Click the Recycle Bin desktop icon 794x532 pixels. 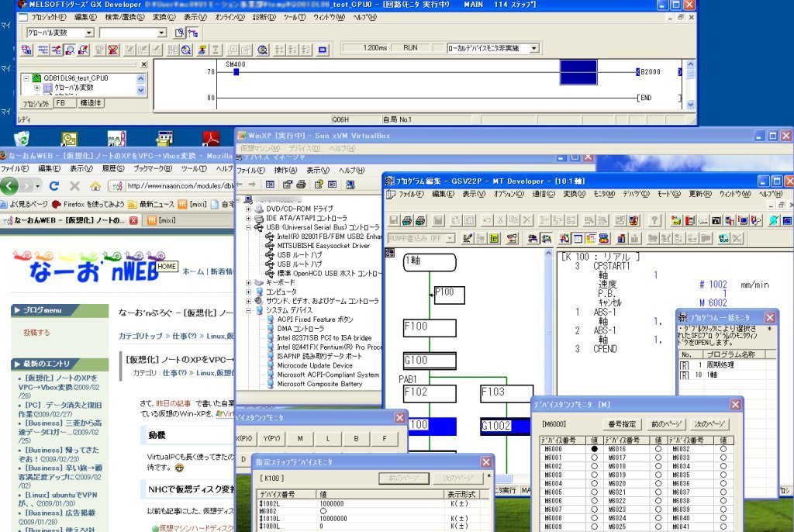[22, 139]
